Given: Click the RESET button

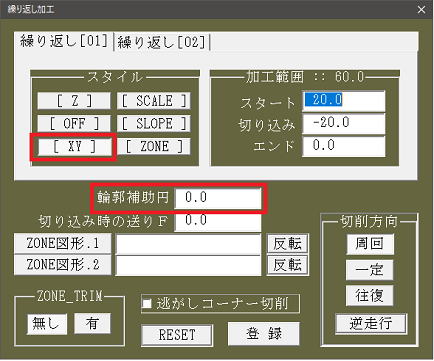Looking at the screenshot, I should click(177, 335).
